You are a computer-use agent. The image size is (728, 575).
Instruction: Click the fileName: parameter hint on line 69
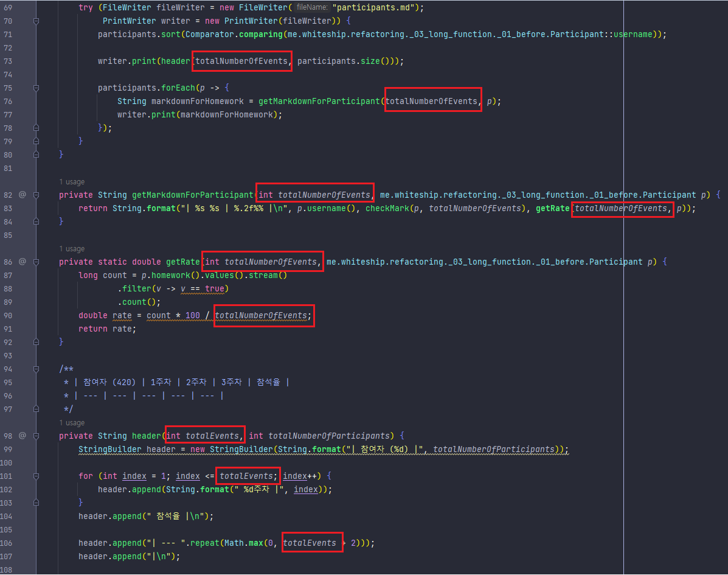coord(312,7)
